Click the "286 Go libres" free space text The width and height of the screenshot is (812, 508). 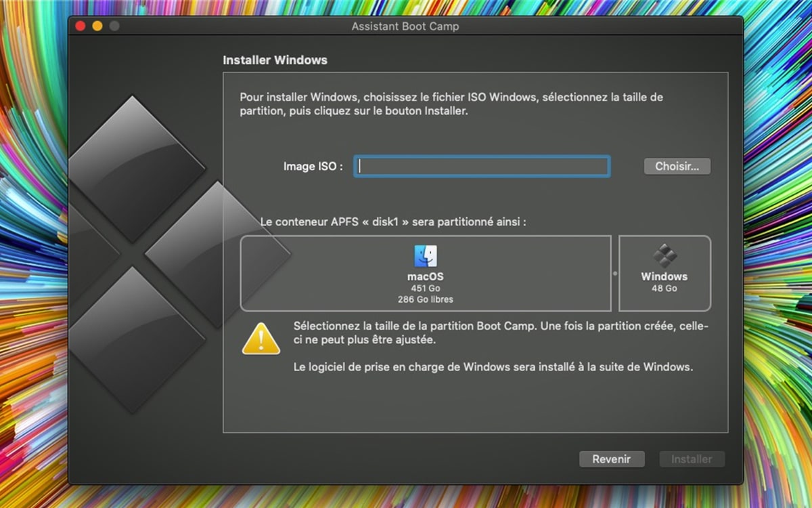tap(426, 299)
